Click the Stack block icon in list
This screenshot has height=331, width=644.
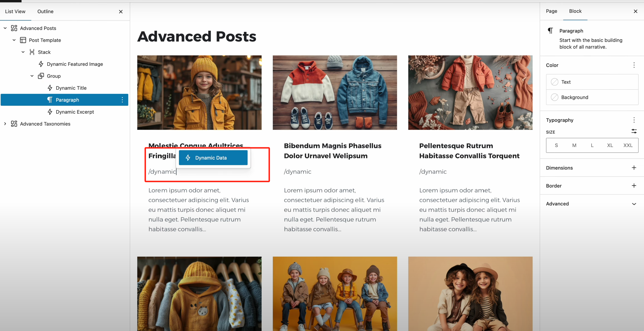(x=32, y=52)
